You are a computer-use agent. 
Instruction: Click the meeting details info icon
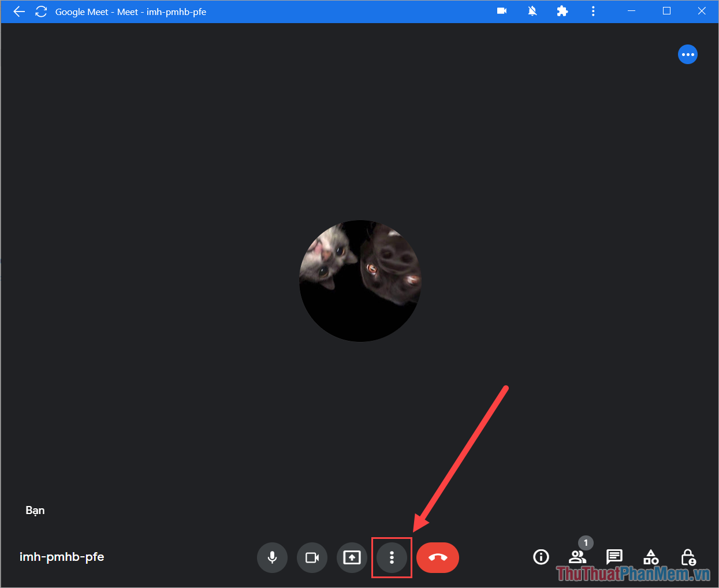click(541, 557)
